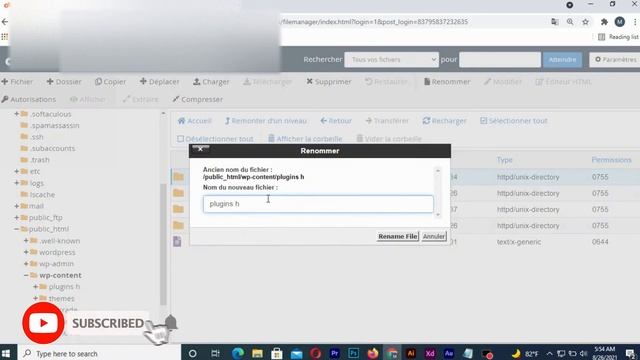
Task: Click the text/x-generic file icon
Action: 177,241
